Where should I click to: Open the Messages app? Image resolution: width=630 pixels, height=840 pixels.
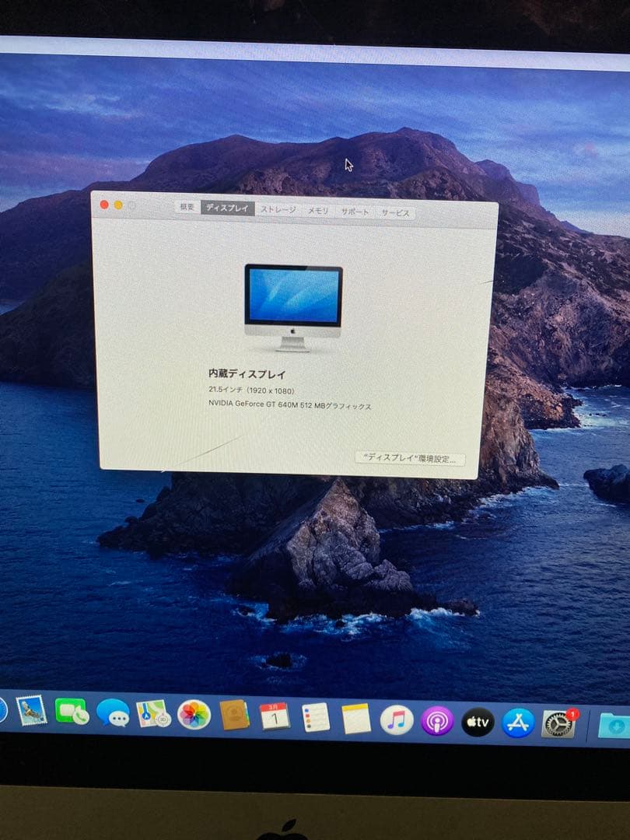[x=114, y=715]
